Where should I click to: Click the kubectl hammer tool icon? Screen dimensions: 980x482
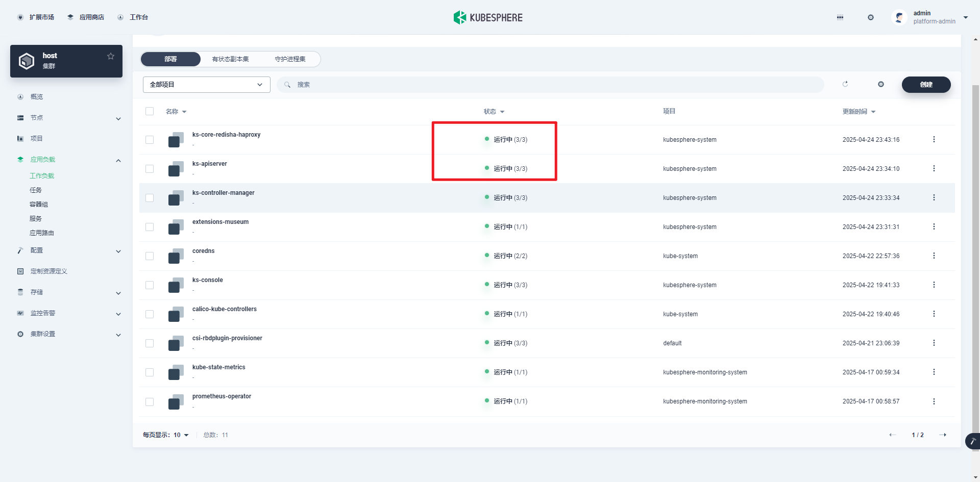tap(973, 441)
